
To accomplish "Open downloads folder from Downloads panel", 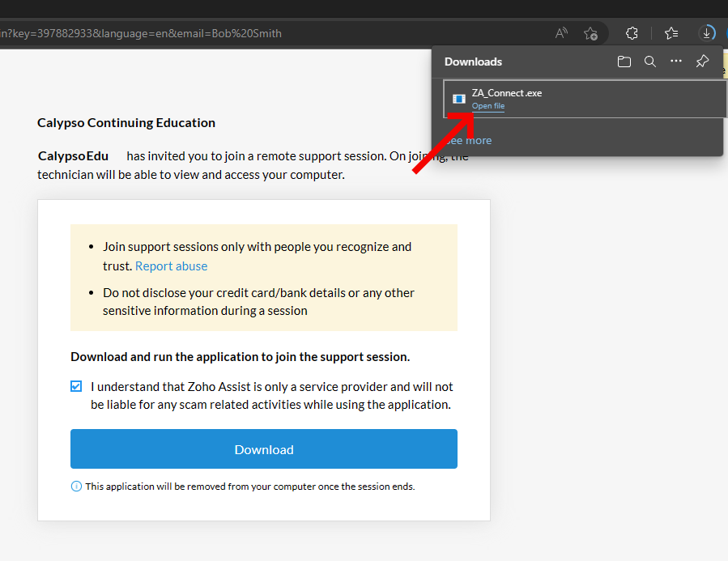I will coord(624,62).
